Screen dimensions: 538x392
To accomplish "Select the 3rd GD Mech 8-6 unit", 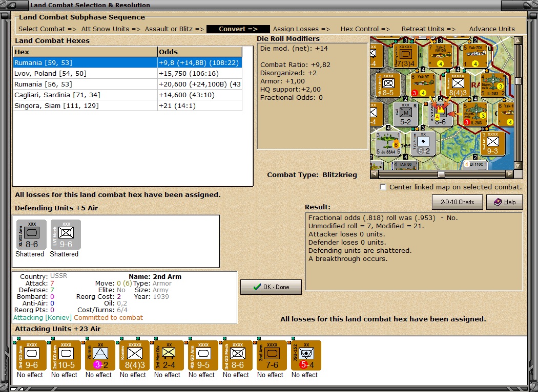I will coord(237,355).
